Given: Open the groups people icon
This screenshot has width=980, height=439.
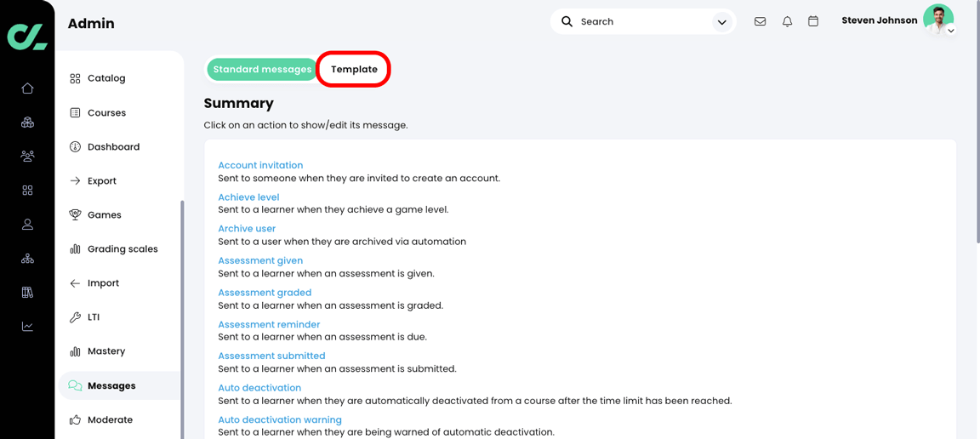Looking at the screenshot, I should (27, 156).
